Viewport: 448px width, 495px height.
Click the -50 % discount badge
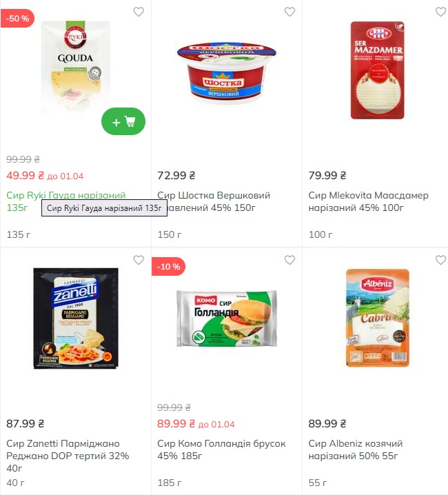(x=17, y=19)
